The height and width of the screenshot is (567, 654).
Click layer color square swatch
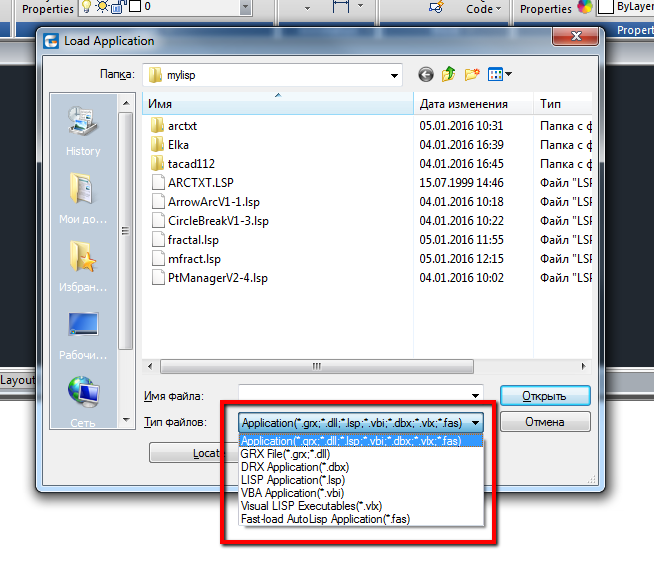(135, 6)
